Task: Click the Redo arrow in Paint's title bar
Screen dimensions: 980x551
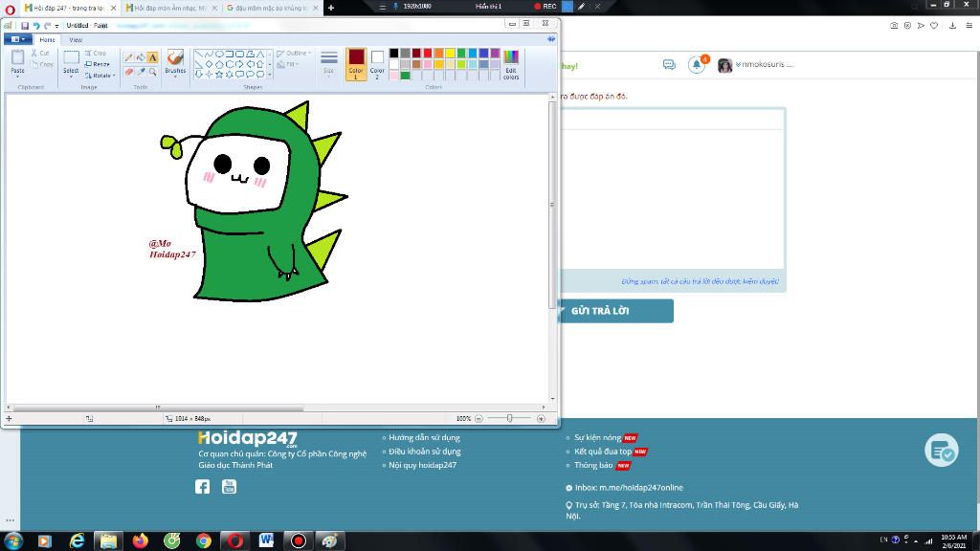Action: 48,26
